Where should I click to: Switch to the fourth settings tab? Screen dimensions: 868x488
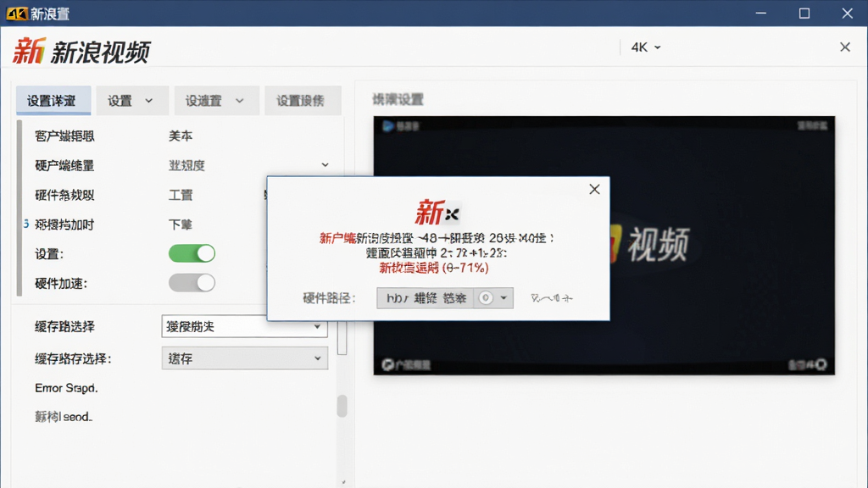(303, 101)
